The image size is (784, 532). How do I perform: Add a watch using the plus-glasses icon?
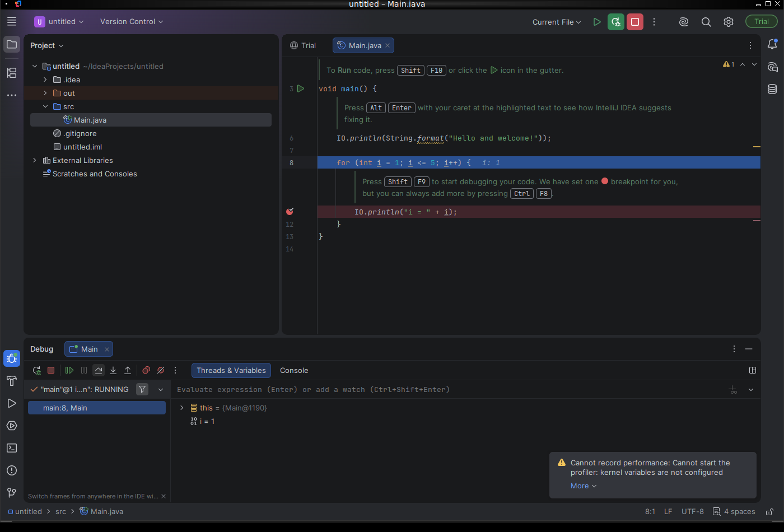tap(733, 390)
